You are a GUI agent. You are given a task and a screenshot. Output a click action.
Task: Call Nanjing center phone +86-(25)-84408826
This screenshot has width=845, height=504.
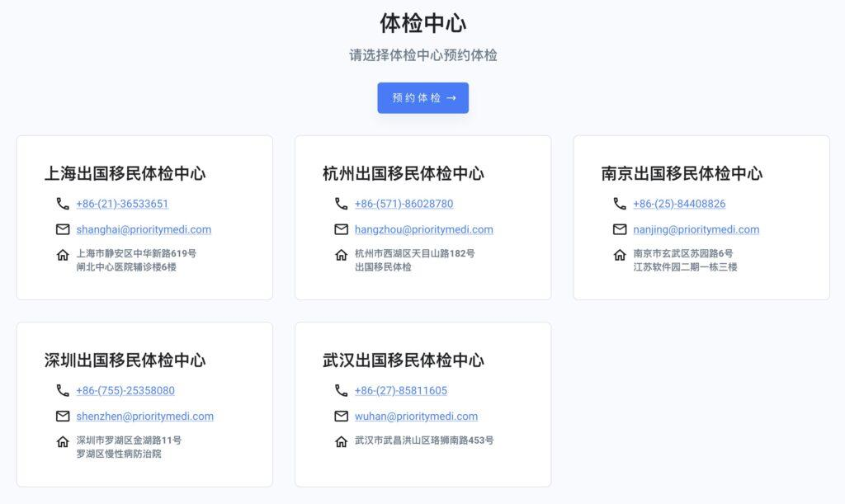point(679,204)
